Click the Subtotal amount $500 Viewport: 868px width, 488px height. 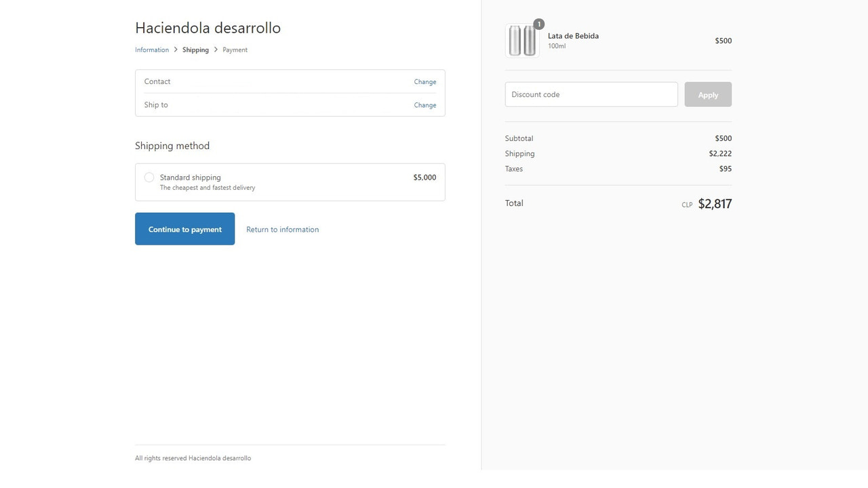point(723,138)
